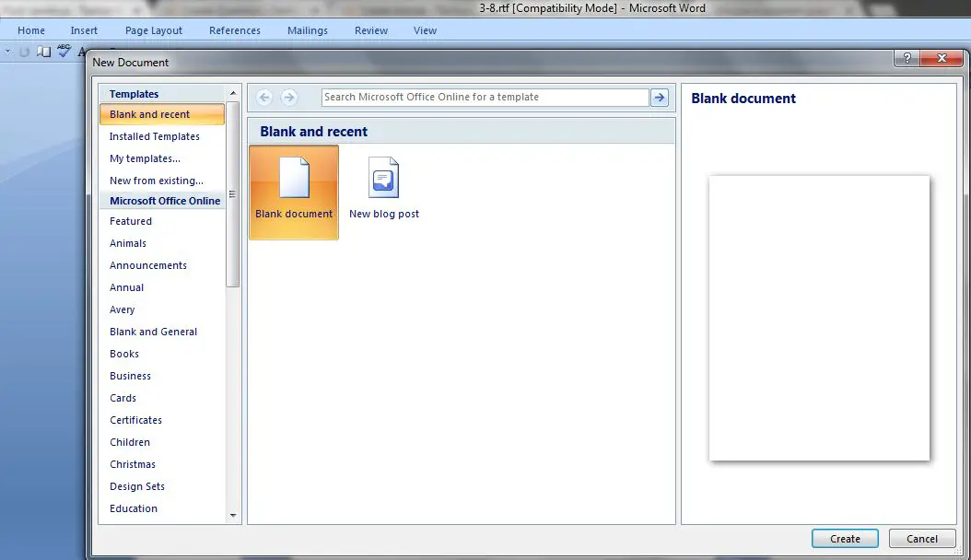Switch to the Page Layout tab
This screenshot has height=560, width=971.
[x=154, y=30]
